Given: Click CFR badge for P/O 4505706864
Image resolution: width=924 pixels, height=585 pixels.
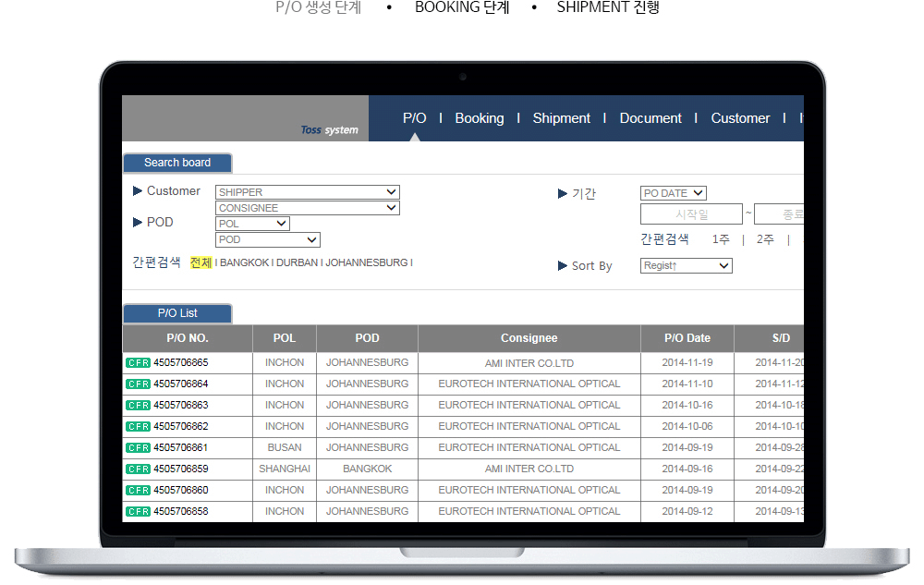Looking at the screenshot, I should tap(139, 384).
